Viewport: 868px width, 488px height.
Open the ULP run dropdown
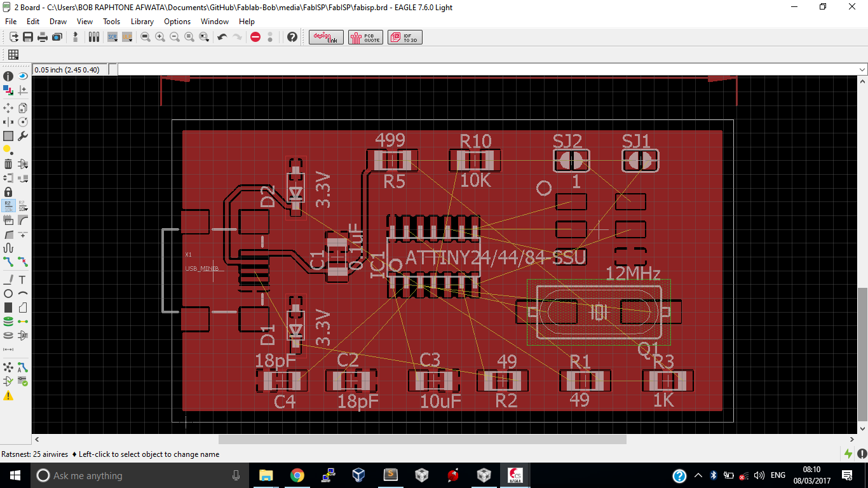pyautogui.click(x=127, y=37)
